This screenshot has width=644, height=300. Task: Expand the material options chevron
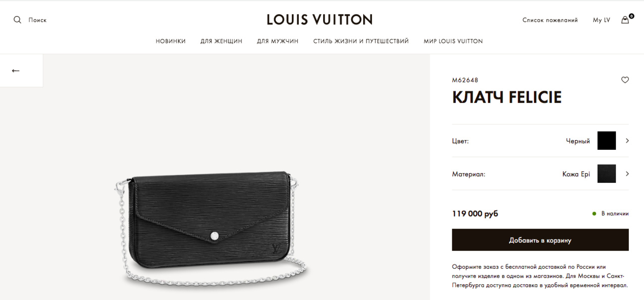coord(627,174)
